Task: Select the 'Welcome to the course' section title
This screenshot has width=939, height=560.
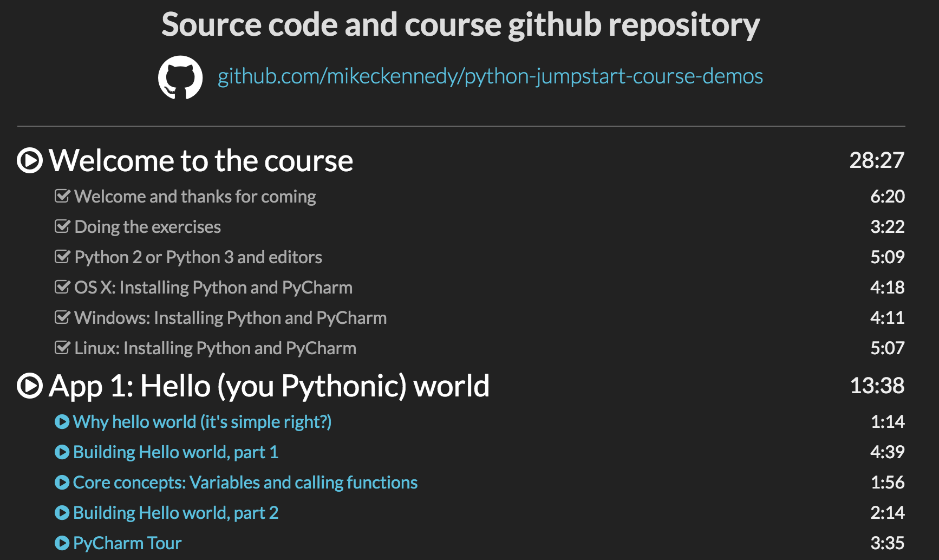Action: click(201, 160)
